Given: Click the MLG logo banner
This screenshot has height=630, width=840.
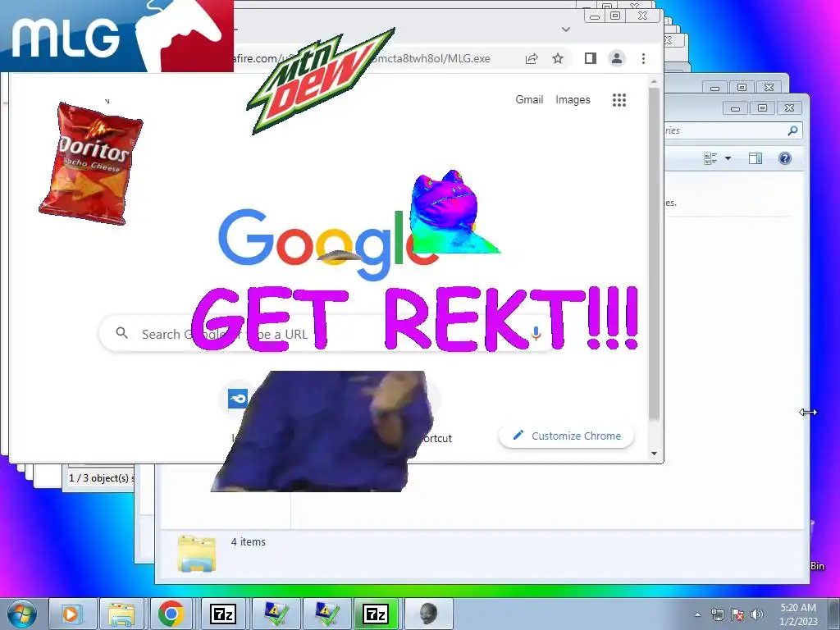Looking at the screenshot, I should (x=116, y=36).
